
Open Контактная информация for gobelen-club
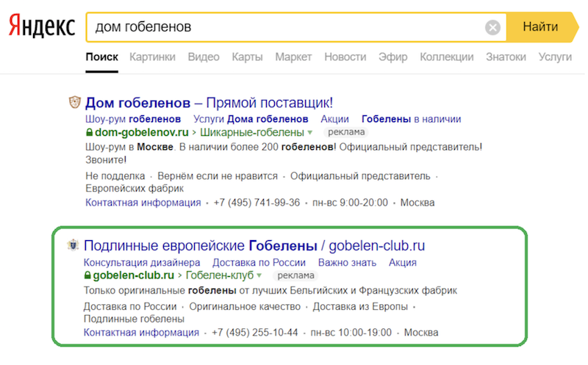click(141, 333)
